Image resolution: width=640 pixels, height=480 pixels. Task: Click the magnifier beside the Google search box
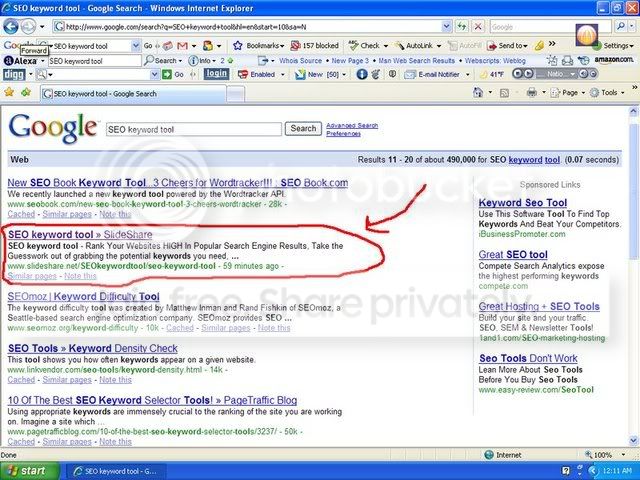pos(621,27)
